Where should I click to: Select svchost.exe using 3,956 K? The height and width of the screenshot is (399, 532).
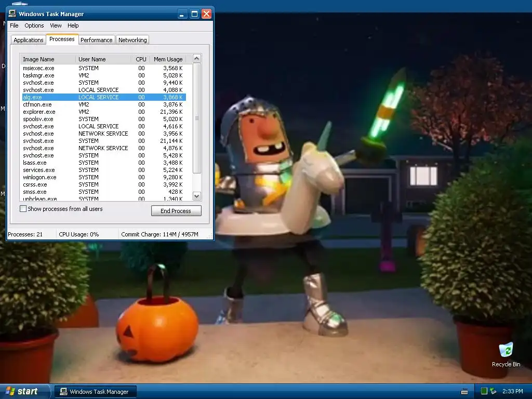pyautogui.click(x=103, y=134)
